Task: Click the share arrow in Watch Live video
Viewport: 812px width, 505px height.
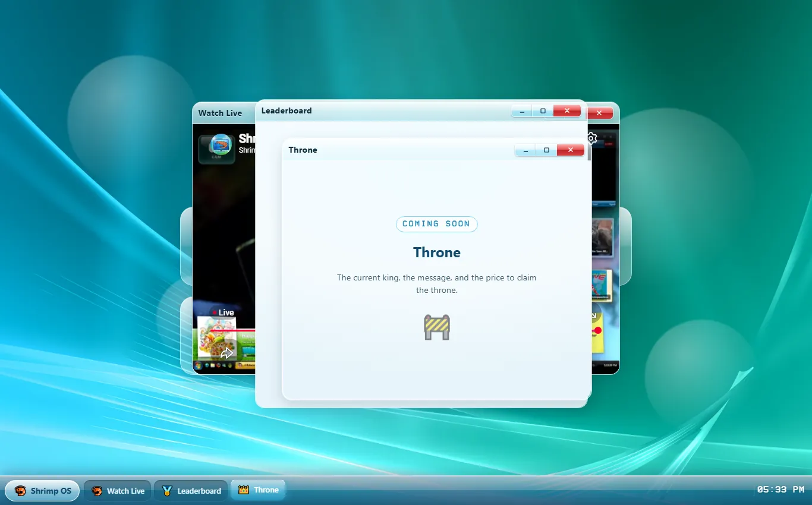Action: [x=226, y=353]
